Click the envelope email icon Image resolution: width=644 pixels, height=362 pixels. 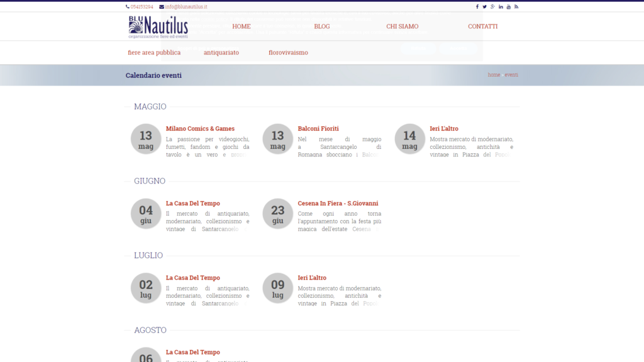[162, 6]
